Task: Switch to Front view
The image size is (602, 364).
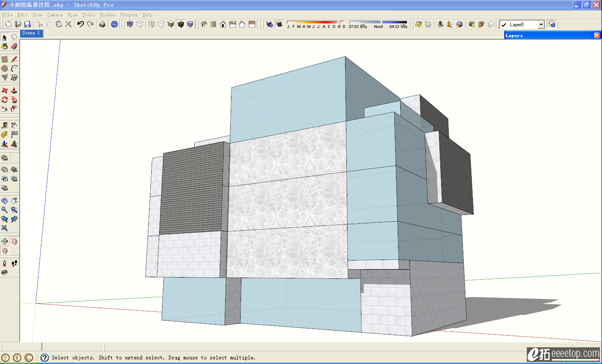Action: coord(223,24)
